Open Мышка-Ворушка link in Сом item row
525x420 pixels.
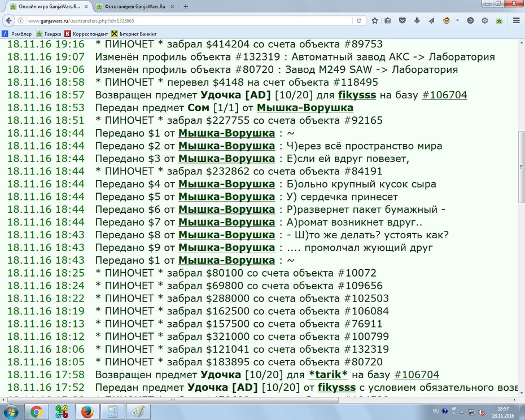click(x=305, y=108)
